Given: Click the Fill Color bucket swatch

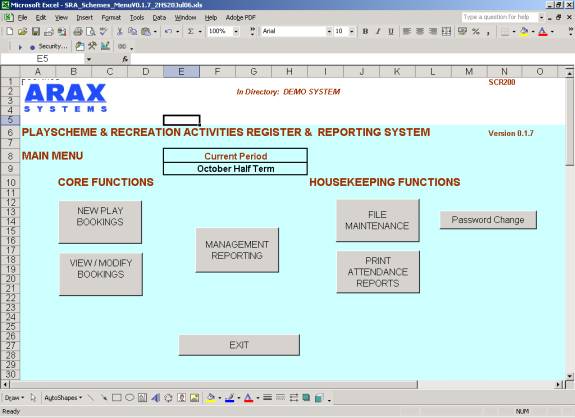Looking at the screenshot, I should (x=524, y=32).
